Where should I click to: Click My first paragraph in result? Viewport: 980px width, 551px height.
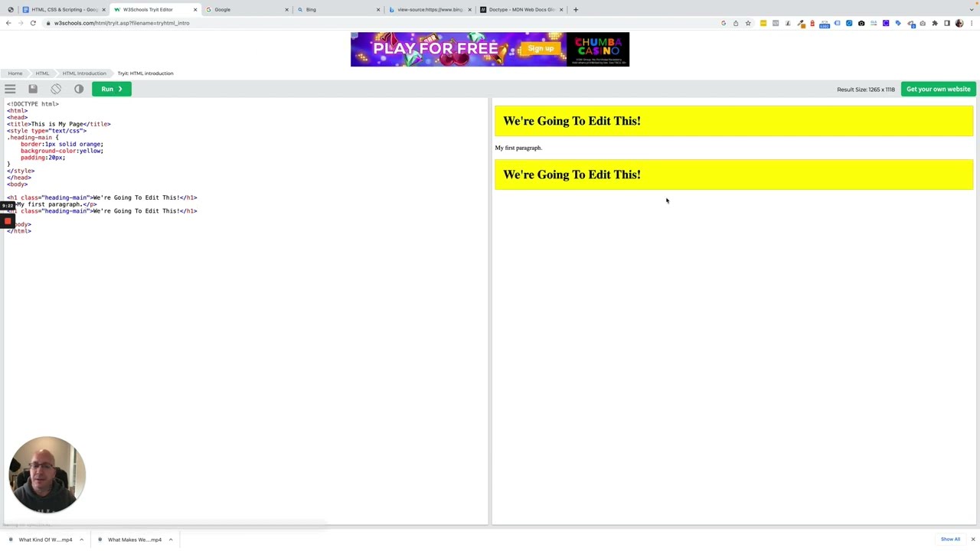pyautogui.click(x=518, y=148)
